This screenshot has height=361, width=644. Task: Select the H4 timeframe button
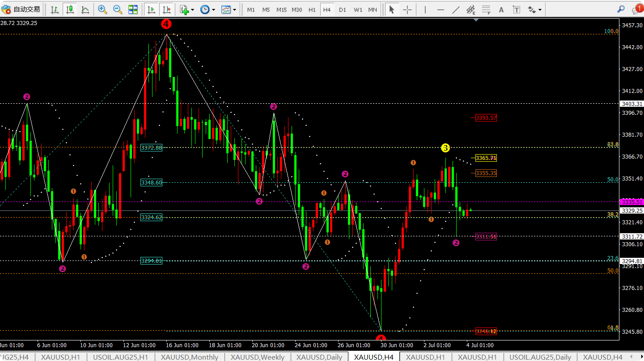tap(327, 9)
